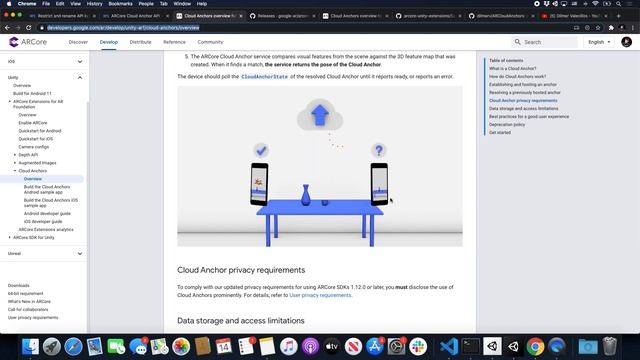Image resolution: width=640 pixels, height=360 pixels.
Task: Jump to What is a Cloud Anchor?
Action: (513, 69)
